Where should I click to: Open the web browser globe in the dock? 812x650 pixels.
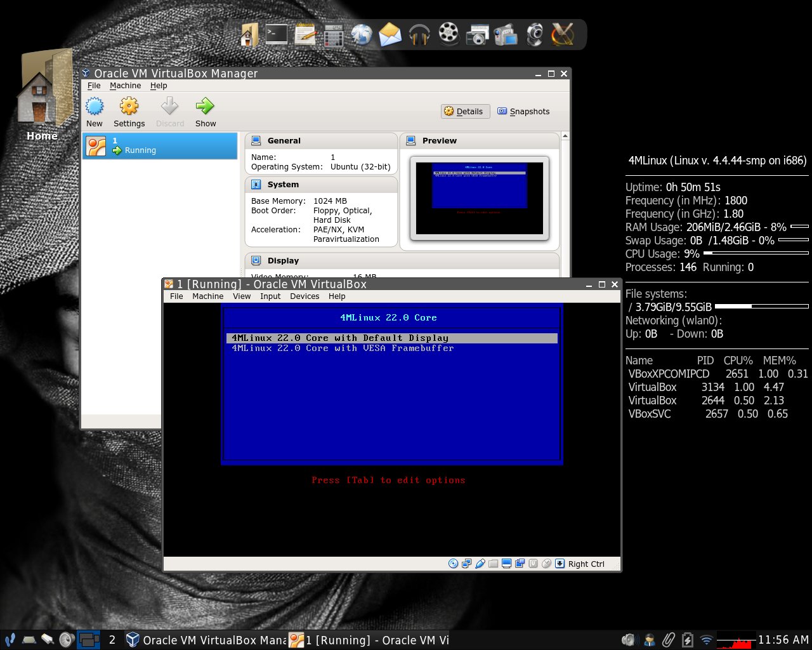point(362,35)
